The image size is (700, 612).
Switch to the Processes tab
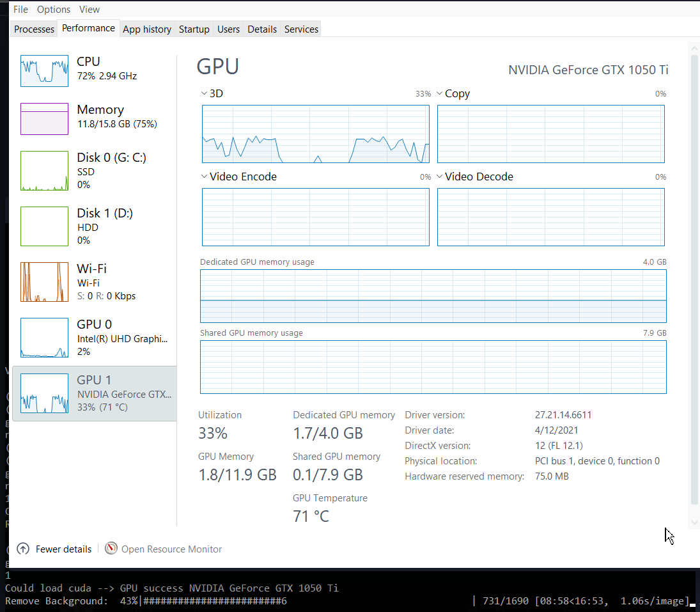[x=33, y=29]
